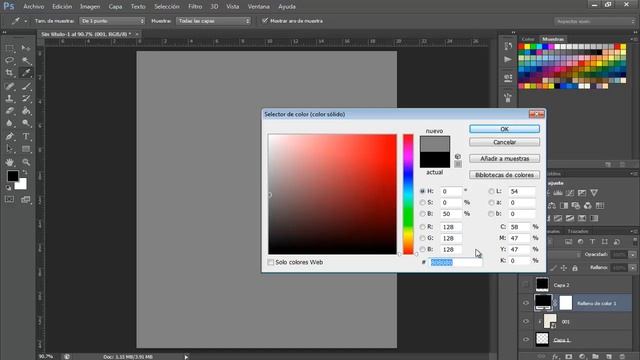
Task: Select the L lightness radio button
Action: coord(491,191)
